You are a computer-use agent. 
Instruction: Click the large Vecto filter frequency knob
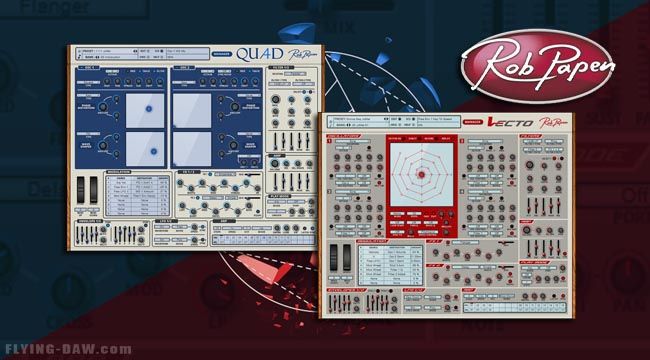[529, 165]
